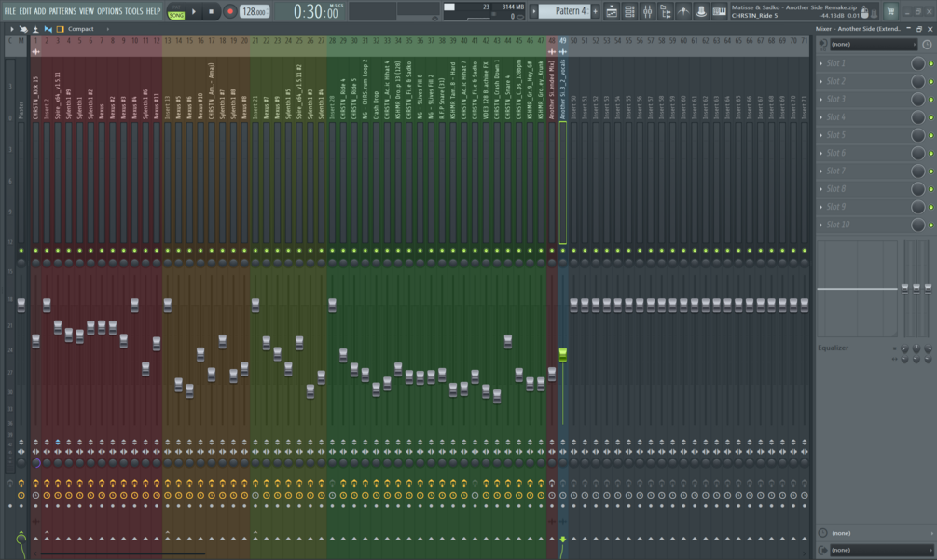This screenshot has width=937, height=560.
Task: Toggle Slot 3 enable LED
Action: [x=930, y=99]
